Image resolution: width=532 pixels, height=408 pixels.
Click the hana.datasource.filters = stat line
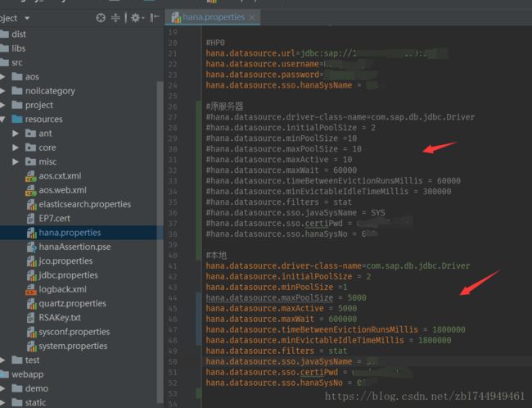(x=276, y=351)
